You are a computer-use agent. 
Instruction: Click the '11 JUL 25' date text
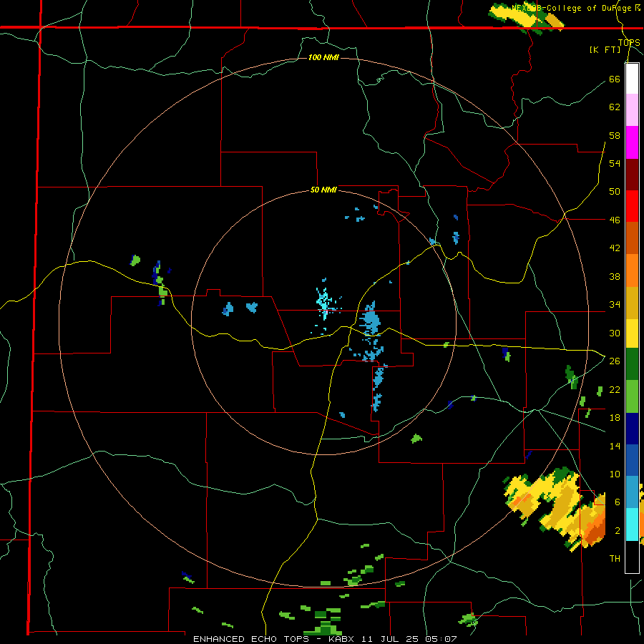click(x=389, y=639)
